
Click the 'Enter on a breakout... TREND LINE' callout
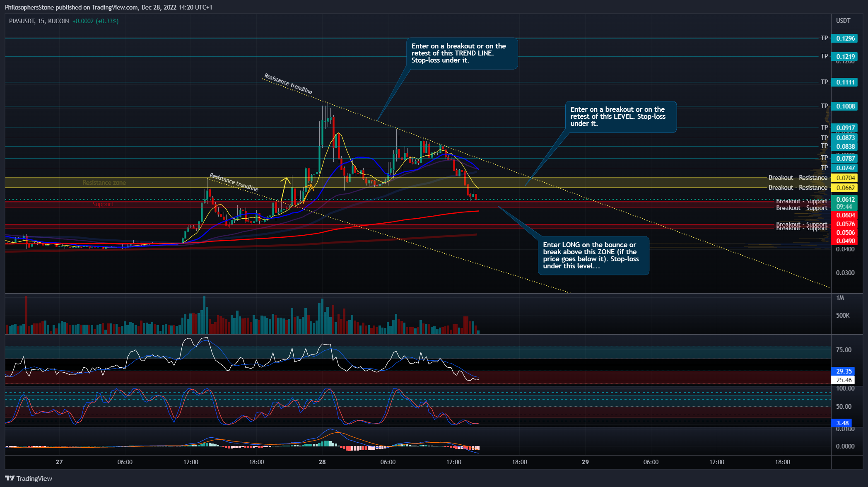pos(462,53)
